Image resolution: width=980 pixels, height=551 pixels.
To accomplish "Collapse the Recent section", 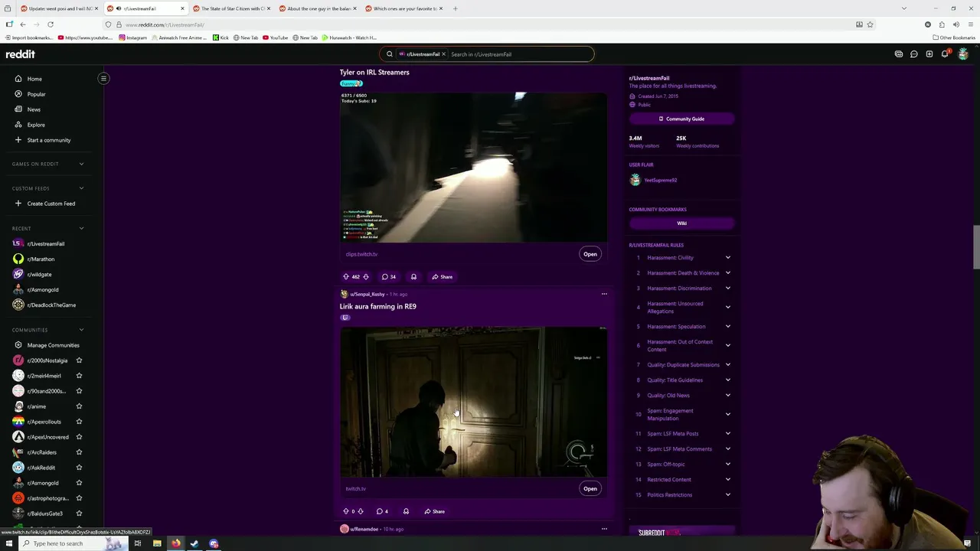I will [81, 228].
